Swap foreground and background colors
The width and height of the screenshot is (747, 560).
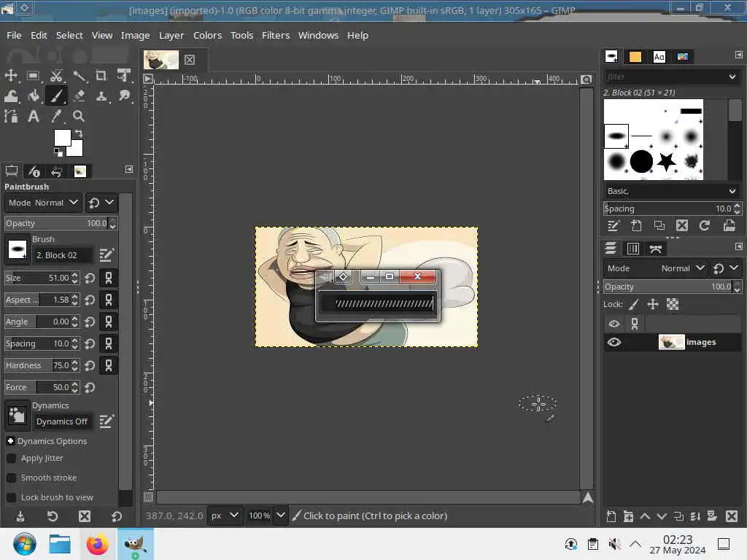pyautogui.click(x=79, y=133)
